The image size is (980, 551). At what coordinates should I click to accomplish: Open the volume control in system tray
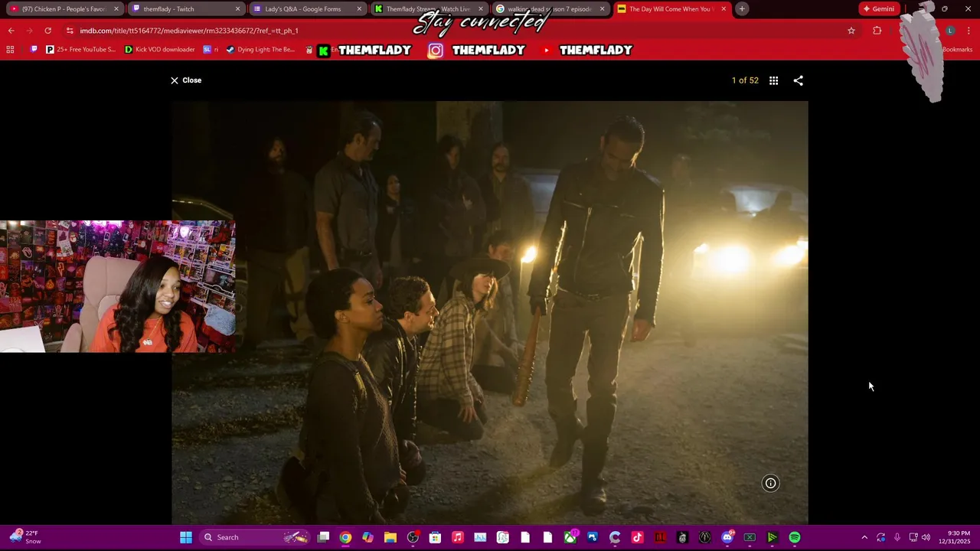point(926,537)
